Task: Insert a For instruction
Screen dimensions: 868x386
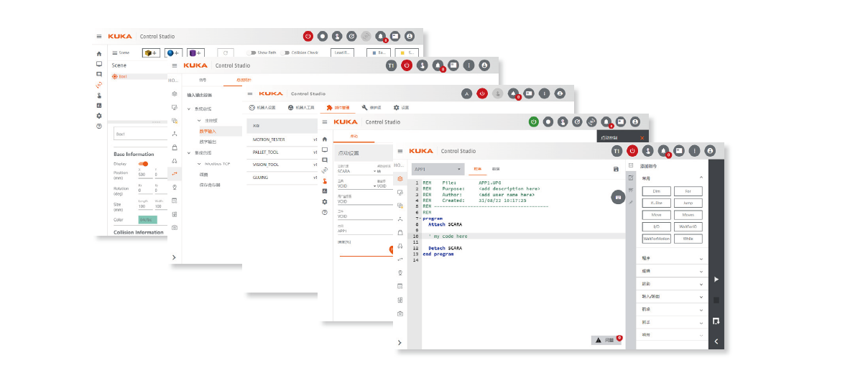Action: coord(688,191)
